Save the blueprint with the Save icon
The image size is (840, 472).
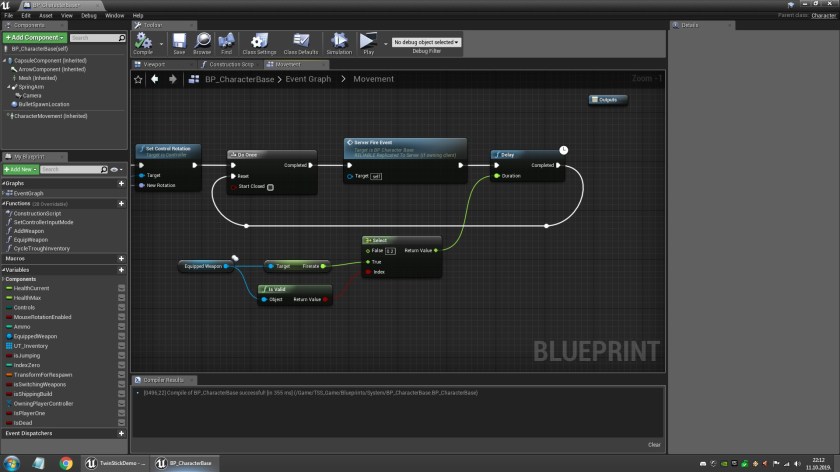(179, 43)
